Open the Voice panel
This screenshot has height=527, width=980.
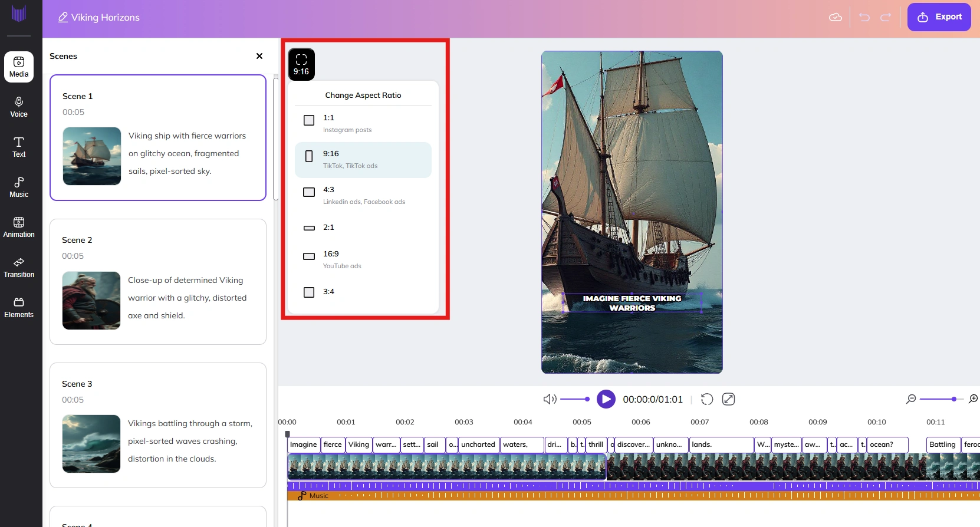coord(19,107)
